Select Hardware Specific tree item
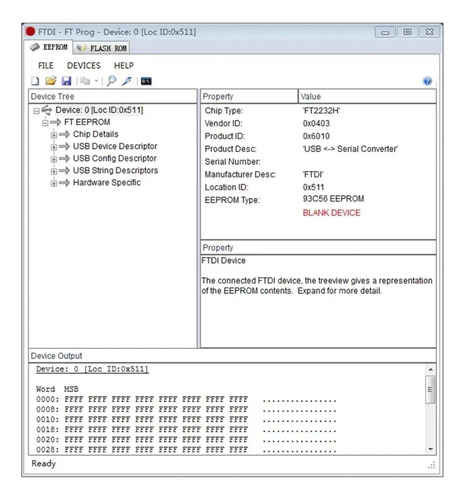The width and height of the screenshot is (465, 500). [107, 183]
